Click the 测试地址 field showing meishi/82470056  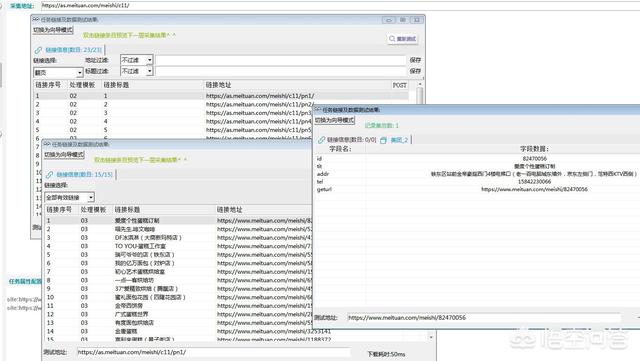pos(484,317)
